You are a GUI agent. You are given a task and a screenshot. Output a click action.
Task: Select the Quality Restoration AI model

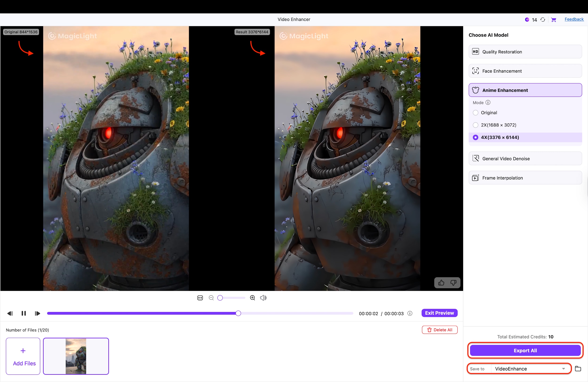click(x=525, y=52)
